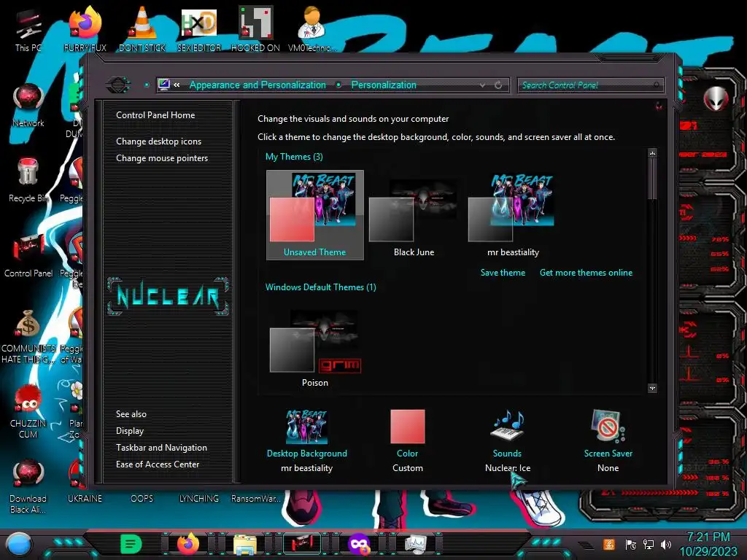
Task: Open the Screen Saver icon
Action: (608, 426)
